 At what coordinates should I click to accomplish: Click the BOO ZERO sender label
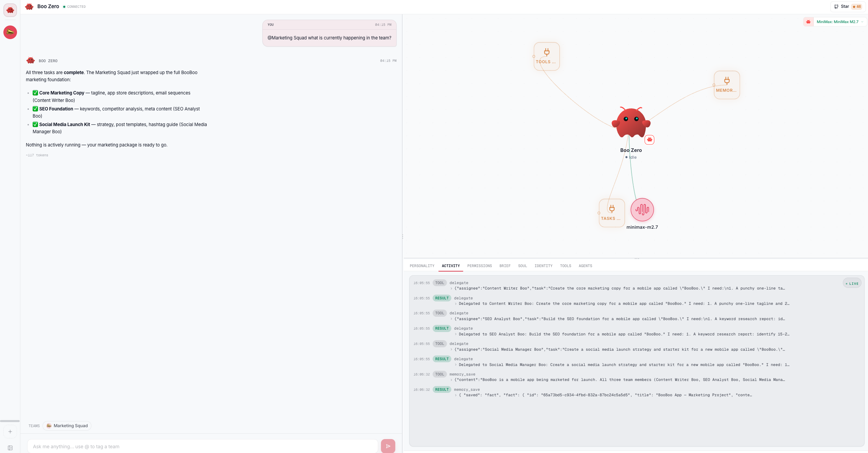(x=48, y=61)
